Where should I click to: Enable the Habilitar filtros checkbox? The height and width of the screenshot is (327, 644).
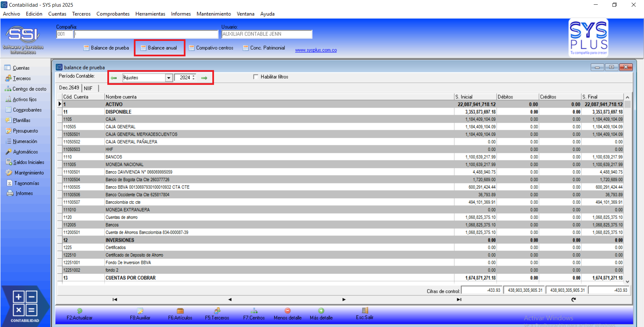tap(256, 77)
